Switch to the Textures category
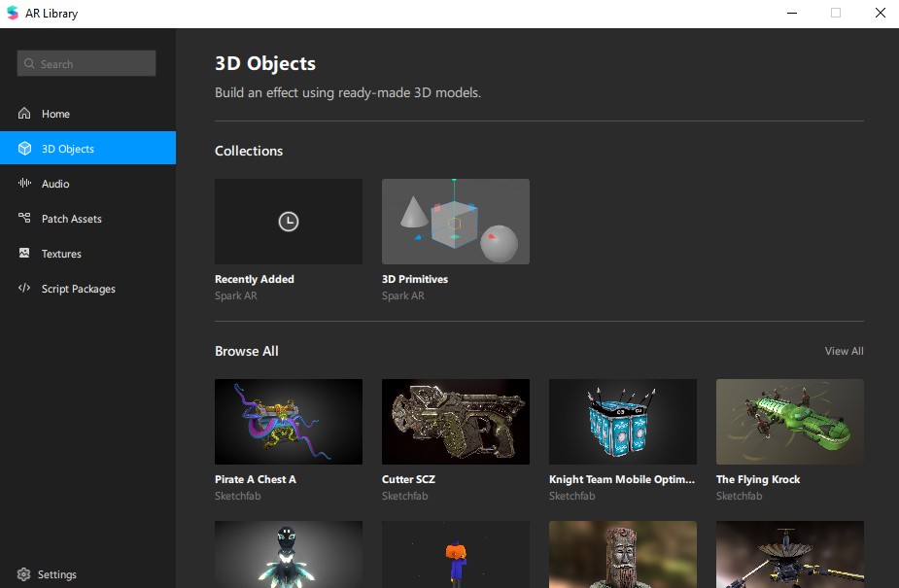 (61, 254)
